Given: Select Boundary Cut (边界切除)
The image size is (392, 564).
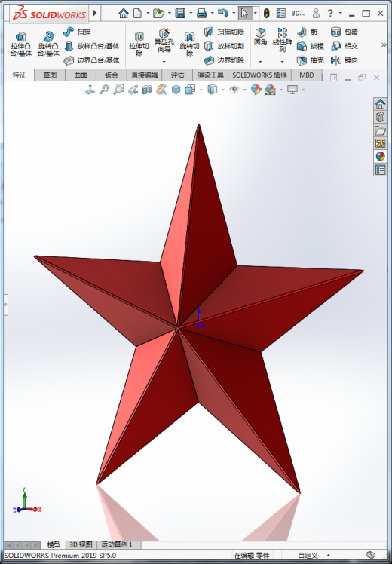Looking at the screenshot, I should (224, 60).
